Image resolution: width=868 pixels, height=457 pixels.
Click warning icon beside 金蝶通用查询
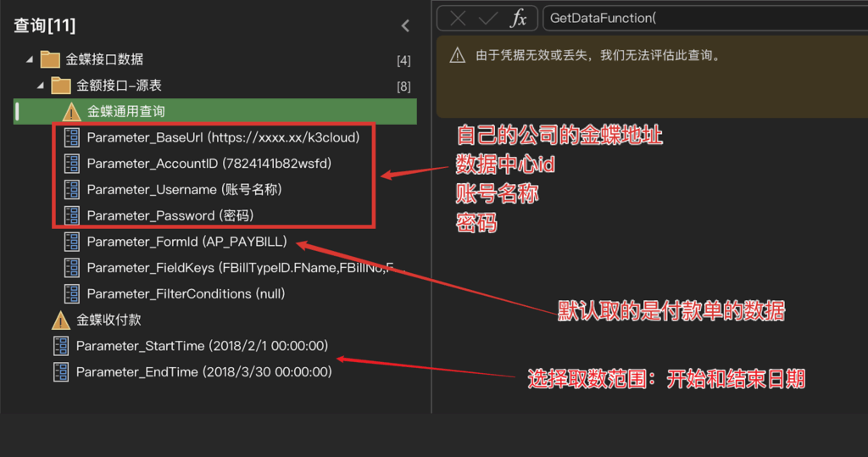71,112
